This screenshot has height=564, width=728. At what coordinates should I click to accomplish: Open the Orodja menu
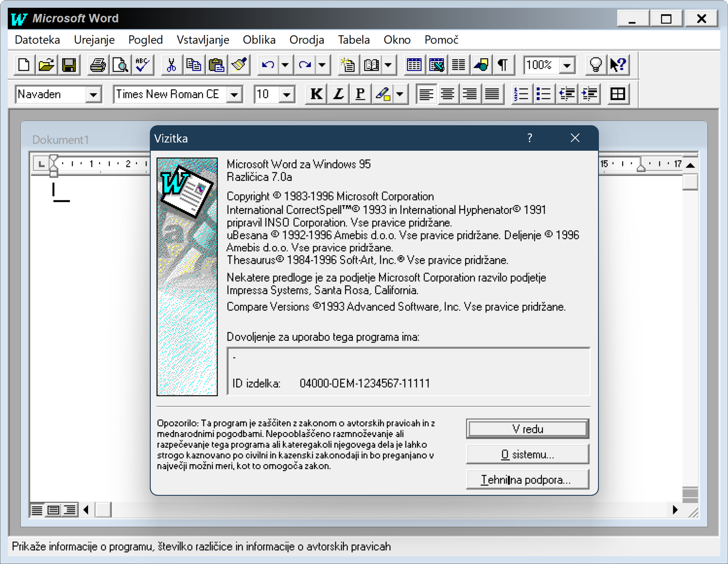(307, 40)
